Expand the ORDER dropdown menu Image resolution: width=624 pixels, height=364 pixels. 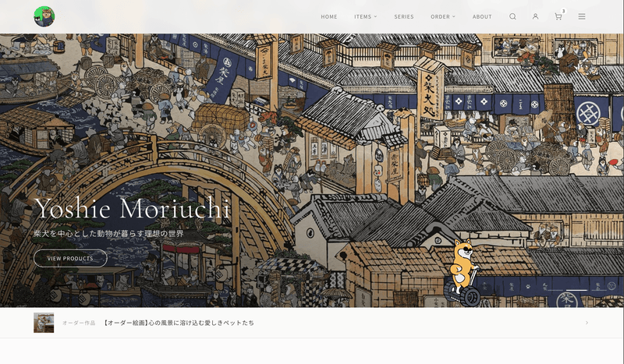pyautogui.click(x=442, y=16)
